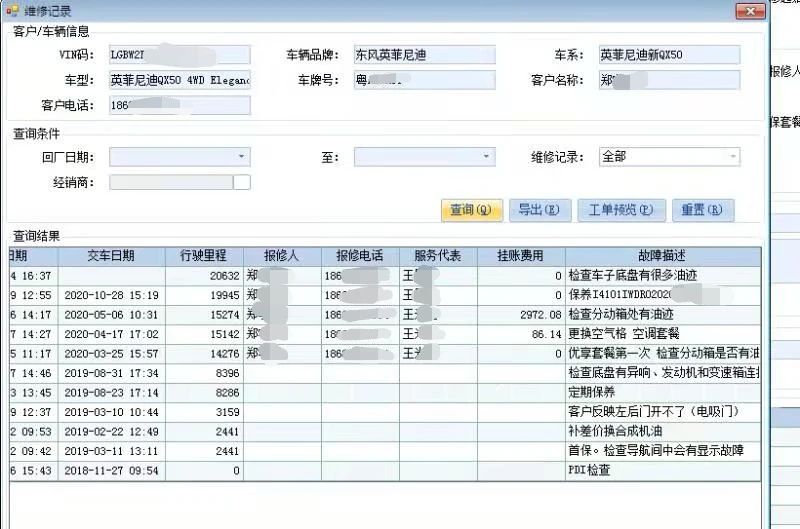Click the 车系 field 英菲尼迪新QX50
The width and height of the screenshot is (800, 529).
point(669,55)
